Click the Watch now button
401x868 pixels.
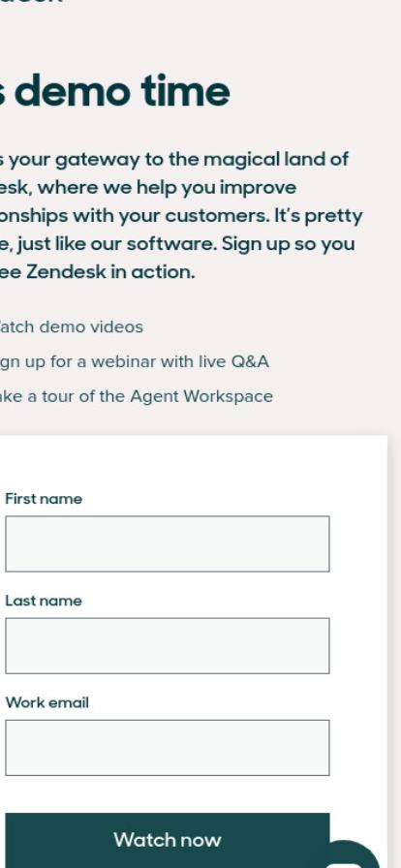pos(168,840)
